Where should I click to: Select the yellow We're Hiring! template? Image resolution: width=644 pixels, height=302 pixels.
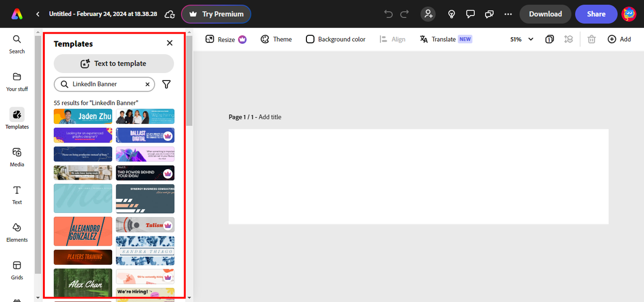point(145,294)
